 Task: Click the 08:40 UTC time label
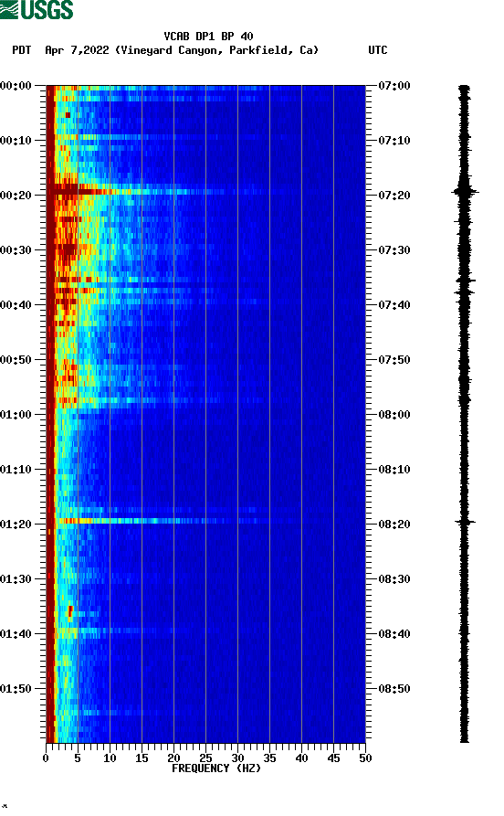(x=394, y=633)
